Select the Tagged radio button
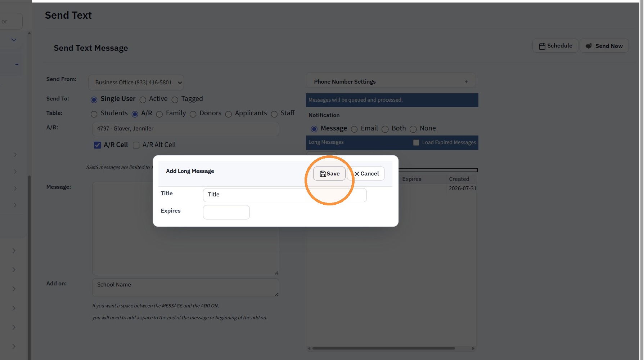Image resolution: width=644 pixels, height=360 pixels. (x=175, y=100)
